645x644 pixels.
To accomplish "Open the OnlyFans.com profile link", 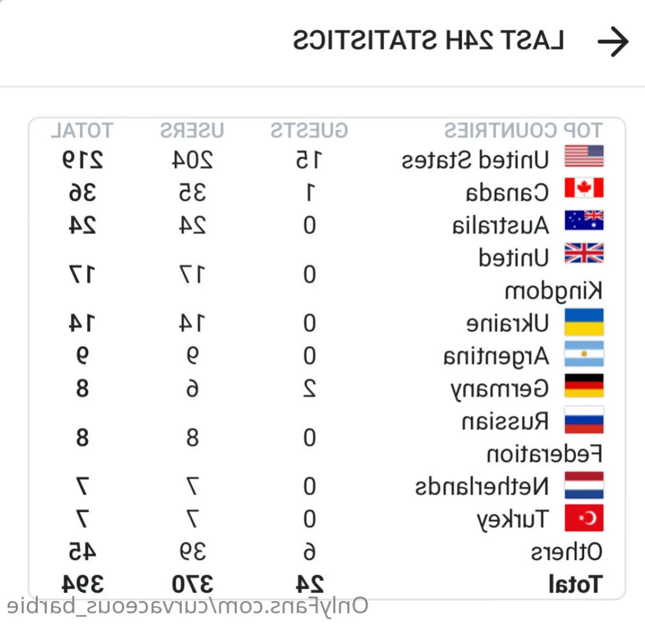I will (x=187, y=606).
